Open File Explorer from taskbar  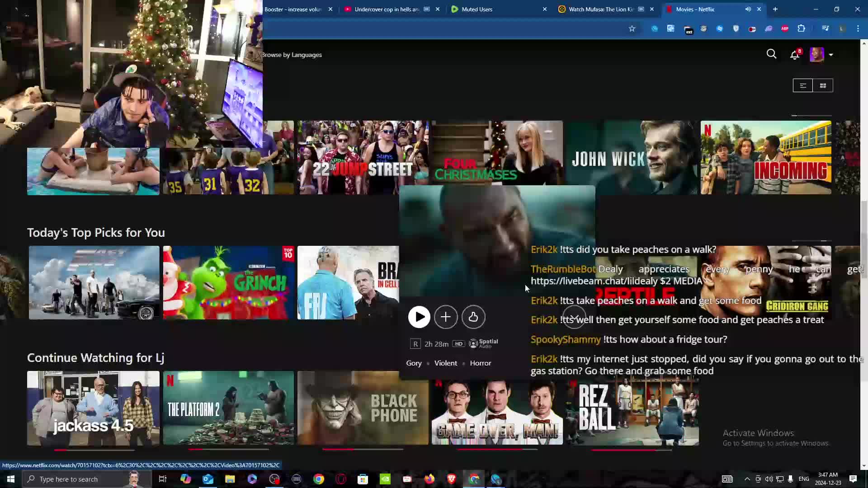[230, 479]
